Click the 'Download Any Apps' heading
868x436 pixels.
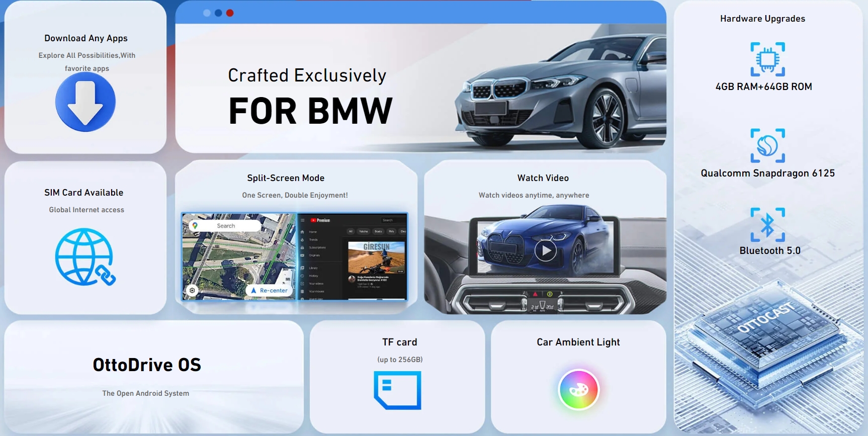[86, 38]
